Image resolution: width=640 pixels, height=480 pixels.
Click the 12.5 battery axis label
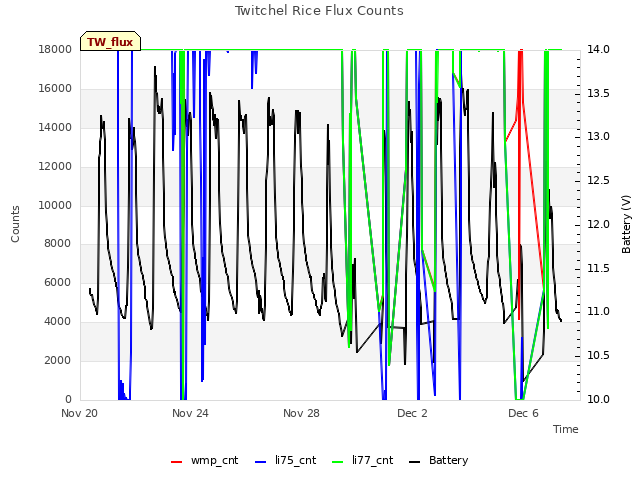tap(598, 180)
